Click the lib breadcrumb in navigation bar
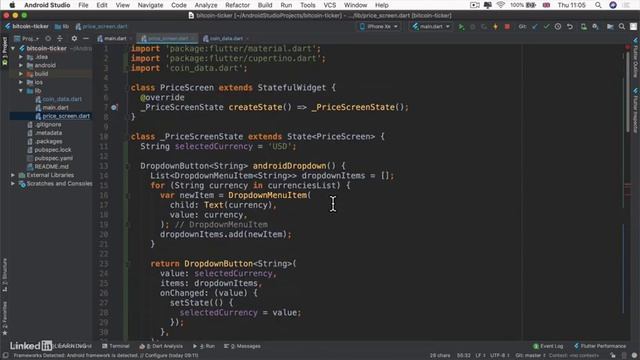Screen dimensions: 640x360 62,27
